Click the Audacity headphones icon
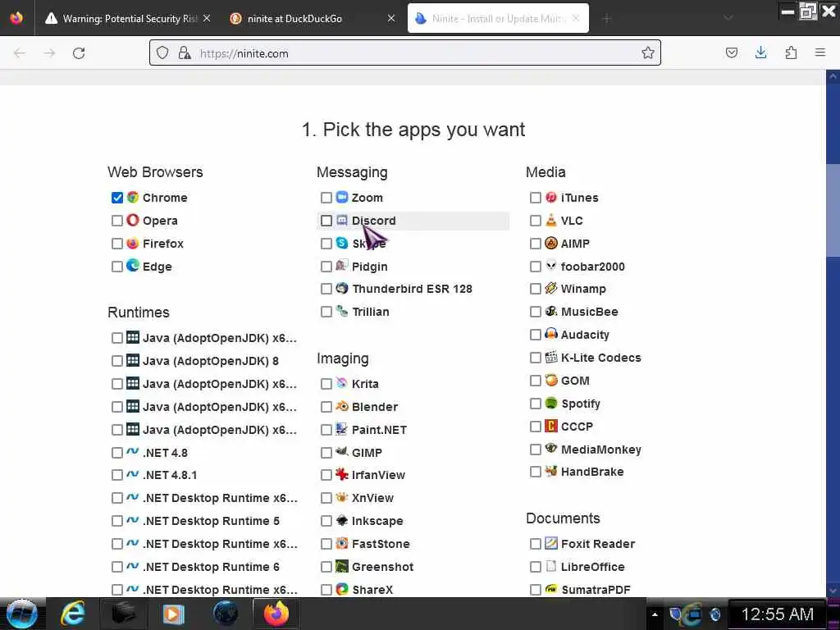 click(x=551, y=335)
